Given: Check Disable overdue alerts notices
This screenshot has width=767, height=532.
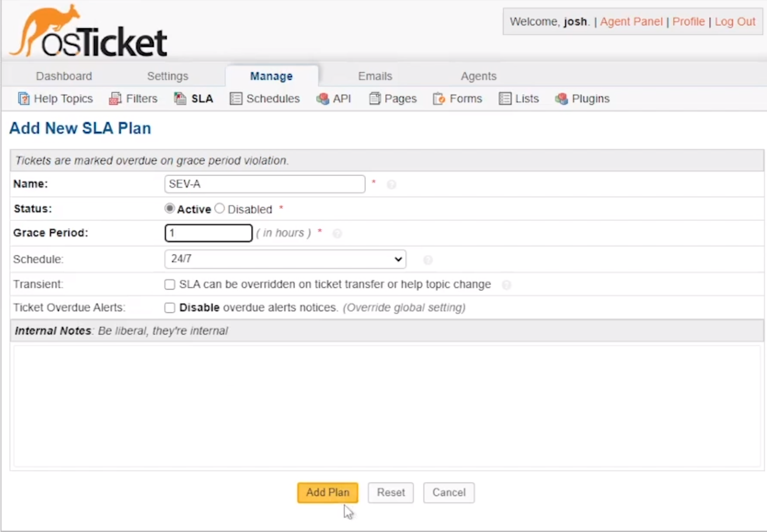Looking at the screenshot, I should [169, 307].
